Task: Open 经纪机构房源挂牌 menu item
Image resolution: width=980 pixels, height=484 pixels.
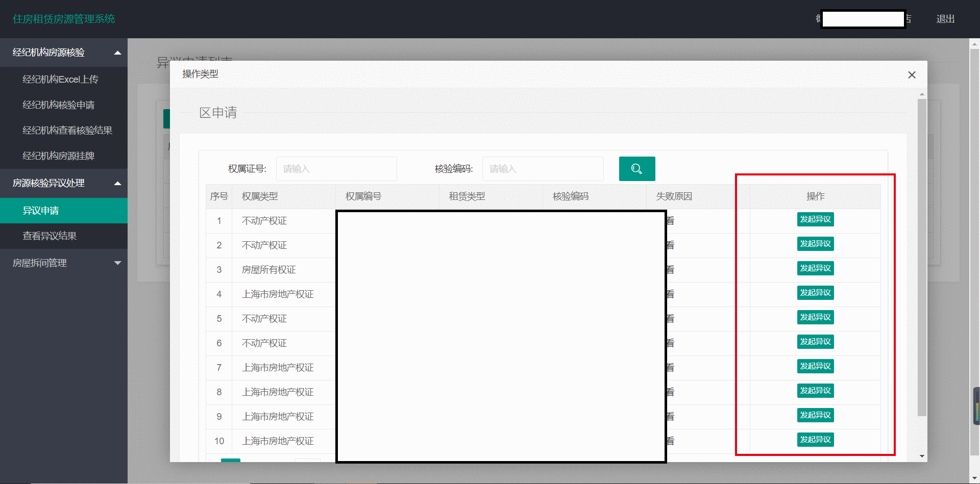Action: tap(58, 156)
